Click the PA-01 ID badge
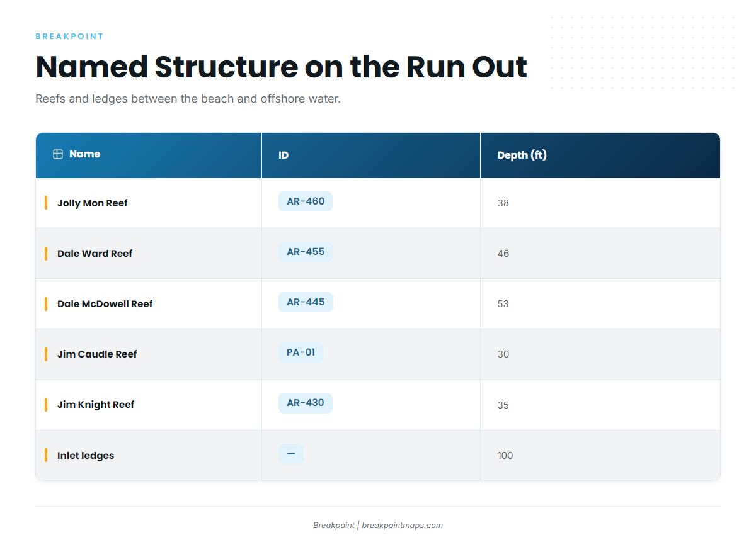Image resolution: width=756 pixels, height=547 pixels. pos(301,352)
